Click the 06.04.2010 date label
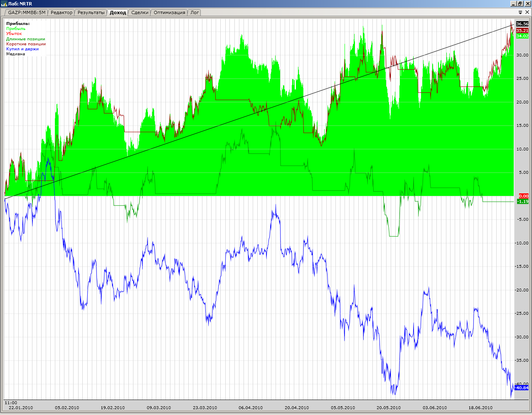Image resolution: width=532 pixels, height=415 pixels. tap(251, 408)
